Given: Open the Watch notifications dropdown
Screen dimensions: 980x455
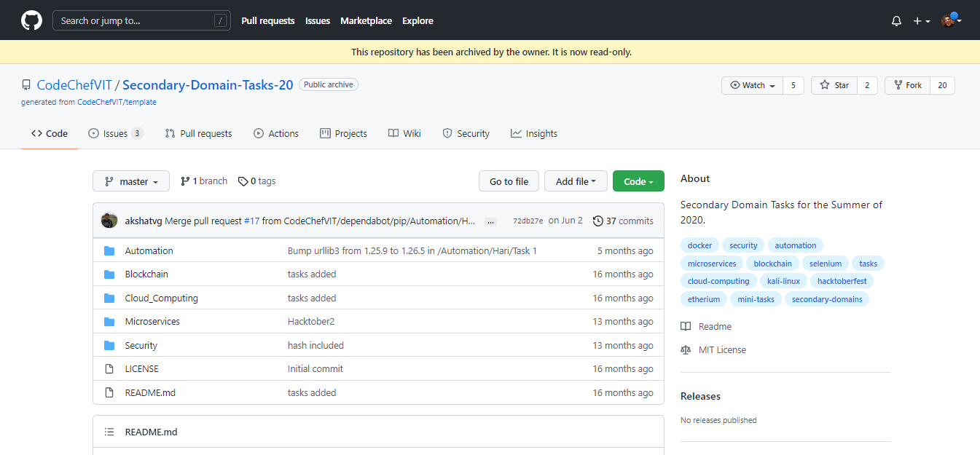Looking at the screenshot, I should [x=753, y=85].
